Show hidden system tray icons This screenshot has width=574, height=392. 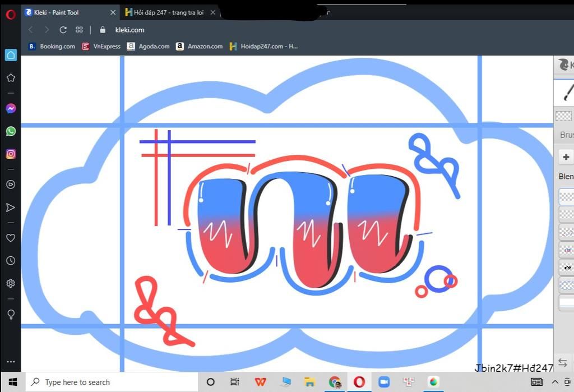(x=555, y=382)
